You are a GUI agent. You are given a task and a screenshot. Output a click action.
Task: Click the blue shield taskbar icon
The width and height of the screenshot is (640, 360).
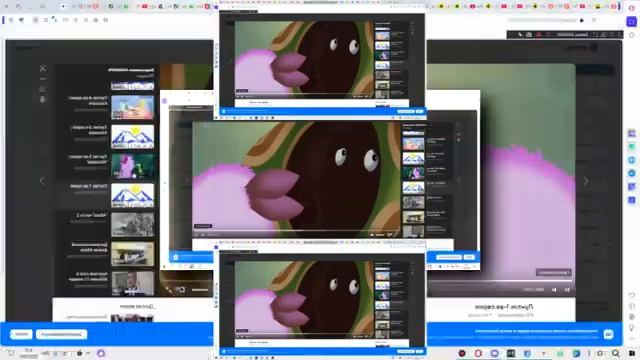[527, 353]
